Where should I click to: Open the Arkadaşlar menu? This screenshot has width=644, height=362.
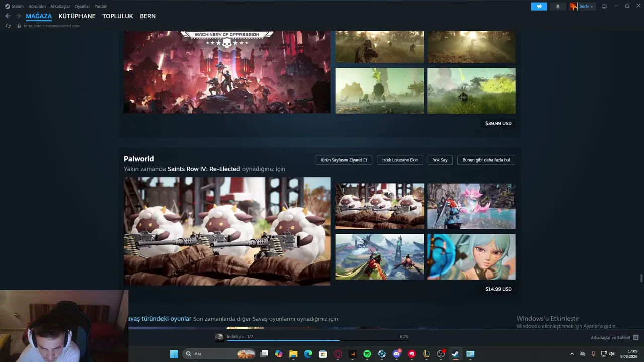60,6
